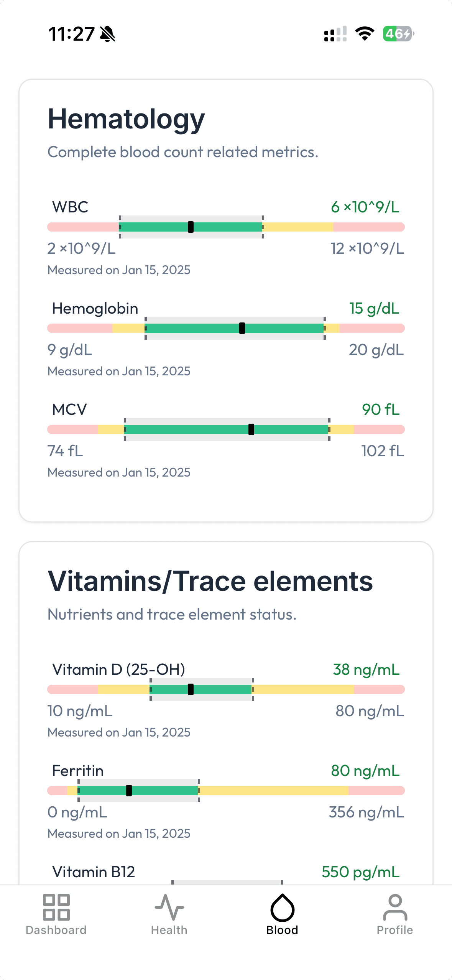Click the MCV range marker
Viewport: 452px width, 980px height.
point(251,429)
